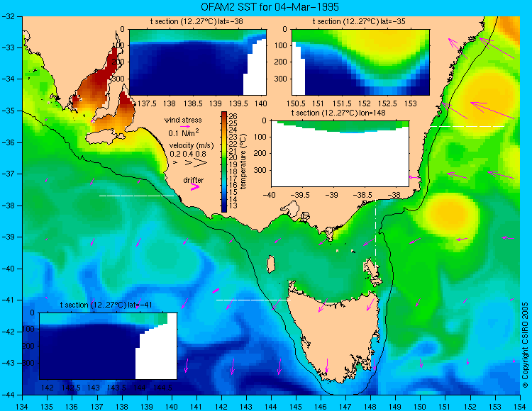This screenshot has height=411, width=532.
Task: Click the white dashed section line at longitude 148
Action: (x=375, y=232)
